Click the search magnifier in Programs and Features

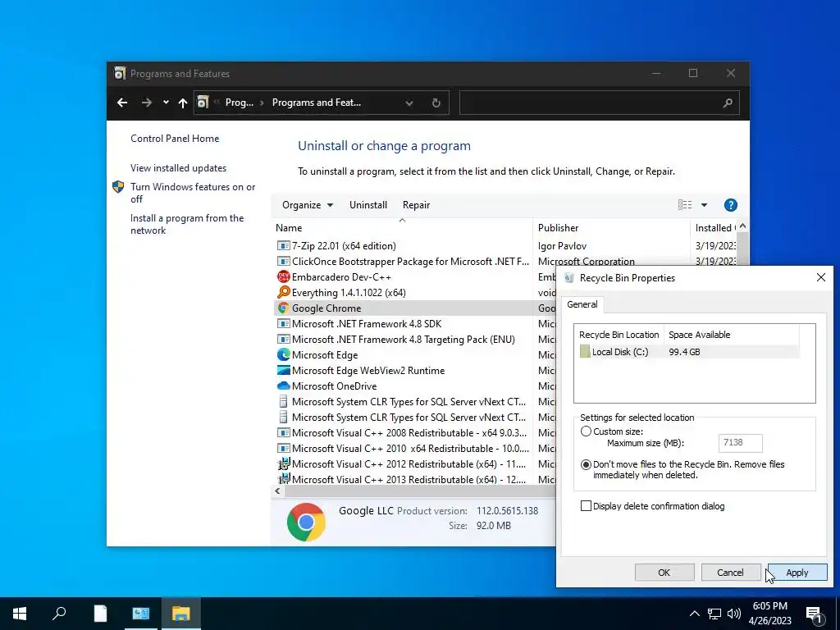click(728, 103)
